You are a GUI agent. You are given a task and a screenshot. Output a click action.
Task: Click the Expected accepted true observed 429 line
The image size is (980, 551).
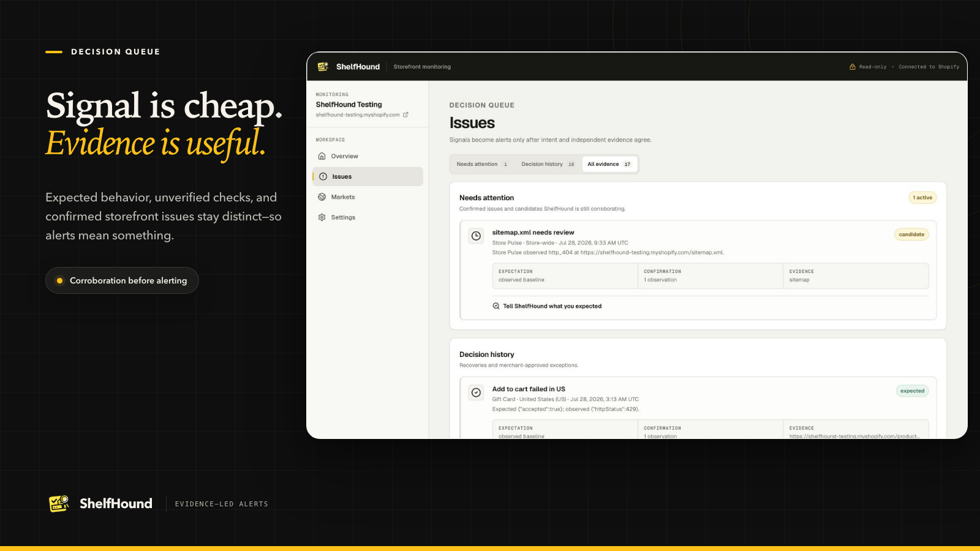(x=566, y=409)
